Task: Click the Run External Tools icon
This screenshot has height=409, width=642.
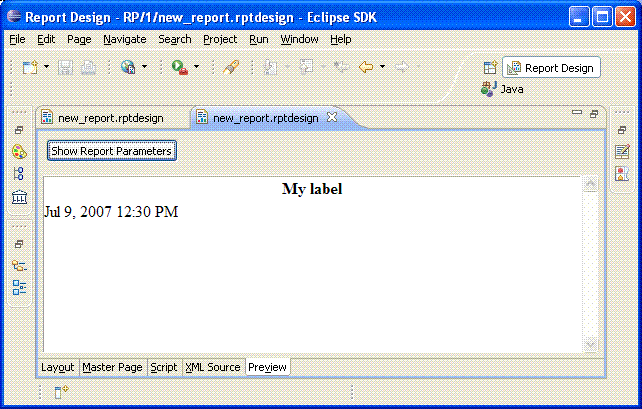Action: [x=180, y=67]
